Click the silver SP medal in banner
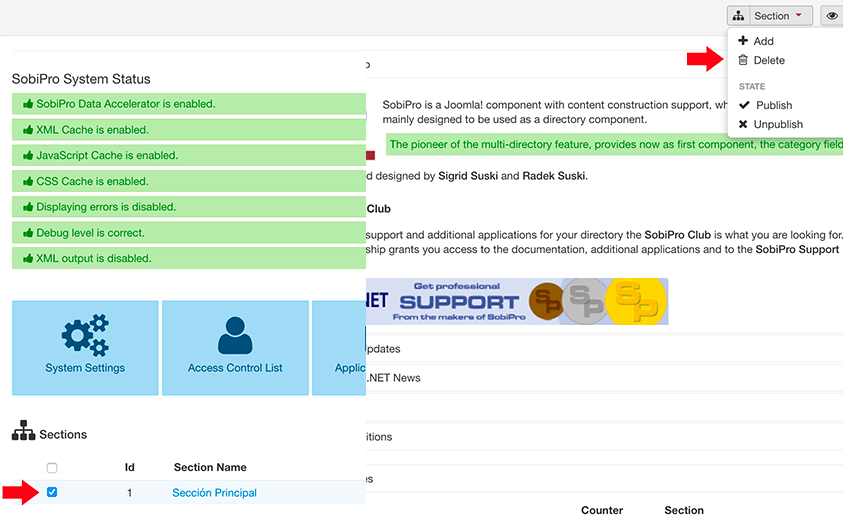Viewport: 843px width, 517px height. 585,301
